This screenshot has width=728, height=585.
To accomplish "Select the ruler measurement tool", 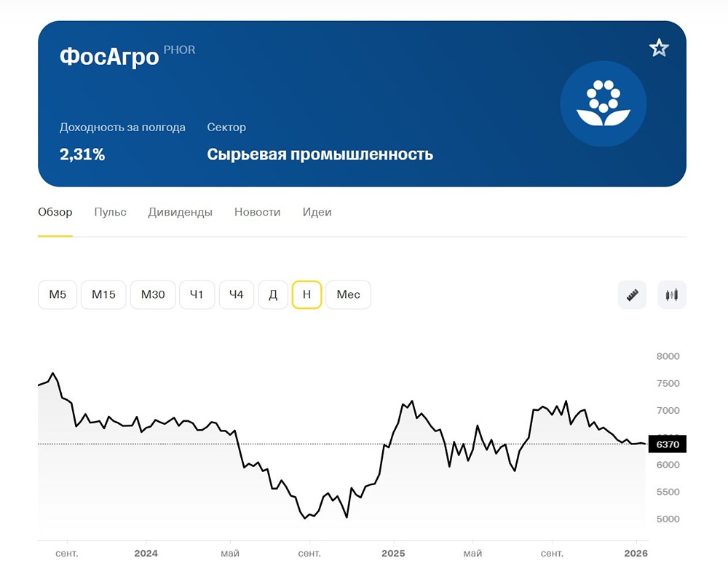I will 631,294.
